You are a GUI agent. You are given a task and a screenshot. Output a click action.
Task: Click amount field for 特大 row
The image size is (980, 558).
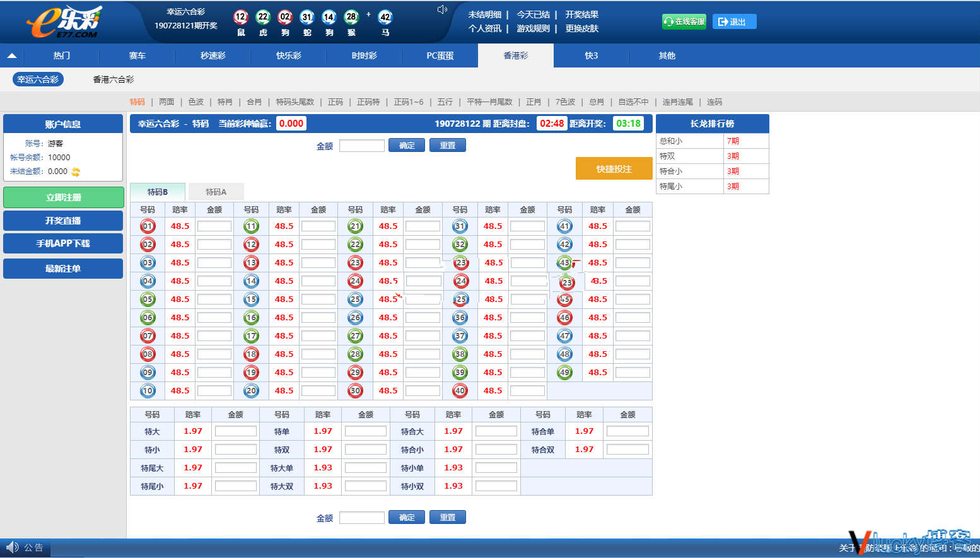click(236, 431)
